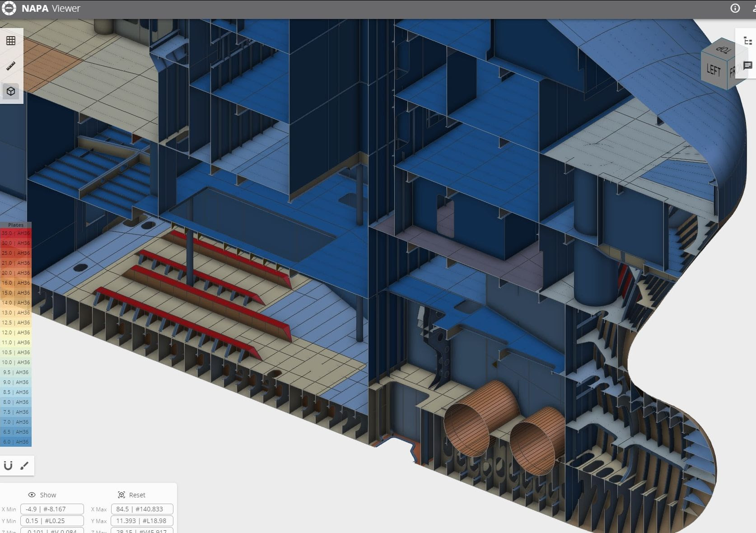Select the 7.0 | AH36 legend swatch
756x533 pixels.
click(16, 422)
